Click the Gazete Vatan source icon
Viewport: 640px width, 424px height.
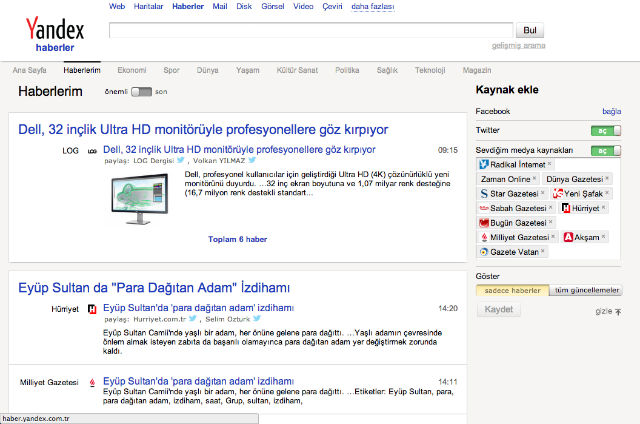[484, 252]
